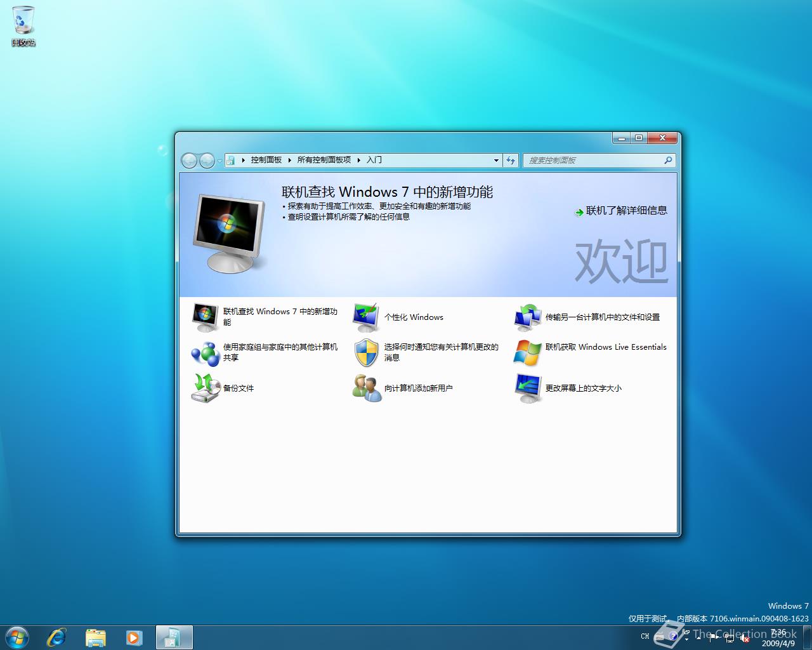
Task: Open 联机获取 Windows Live Essentials
Action: tap(606, 347)
